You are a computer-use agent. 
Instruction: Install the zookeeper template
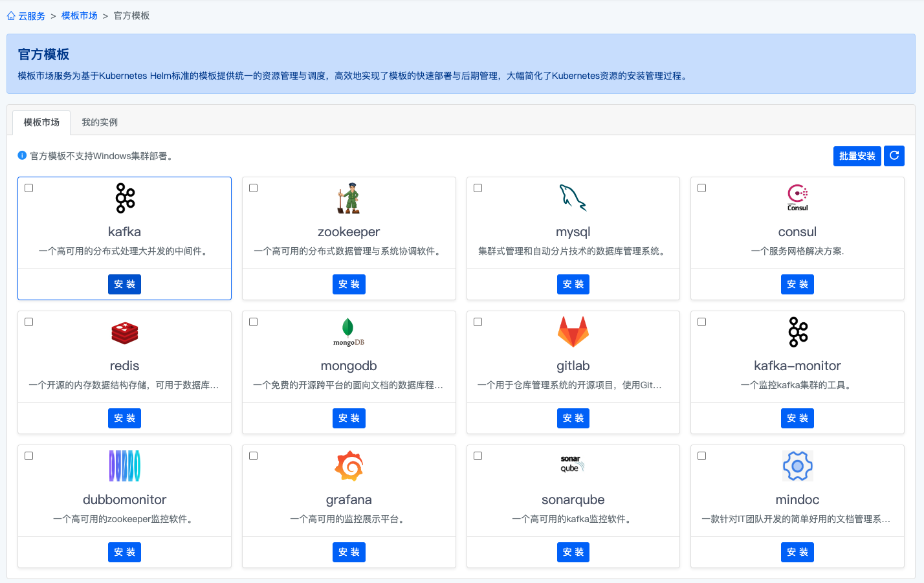tap(349, 284)
